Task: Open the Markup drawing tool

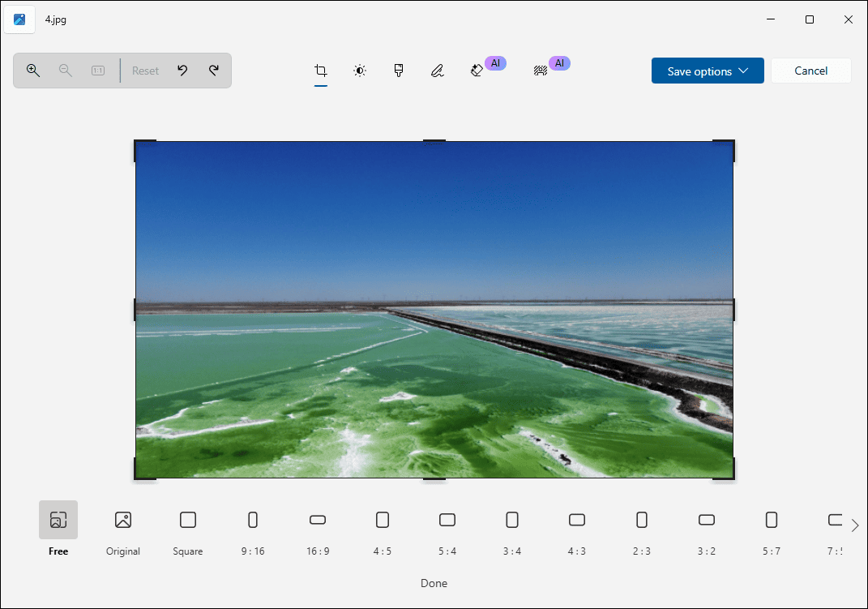Action: click(x=438, y=71)
